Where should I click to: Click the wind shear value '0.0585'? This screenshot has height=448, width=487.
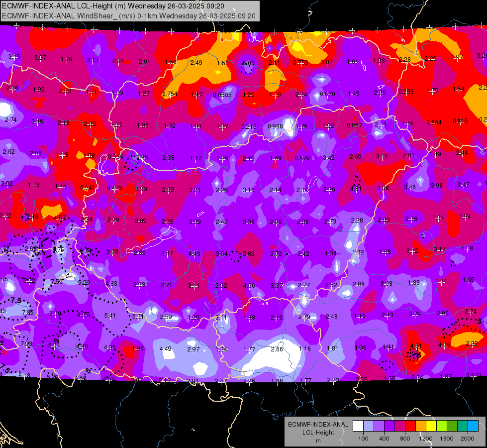222,95
